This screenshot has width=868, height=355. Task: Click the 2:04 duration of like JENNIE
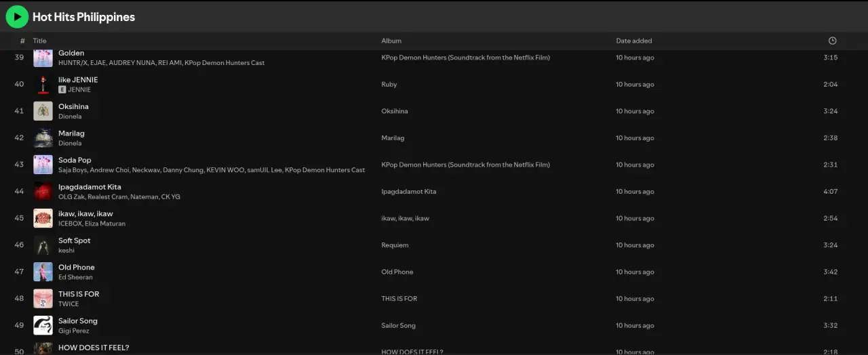pyautogui.click(x=831, y=84)
